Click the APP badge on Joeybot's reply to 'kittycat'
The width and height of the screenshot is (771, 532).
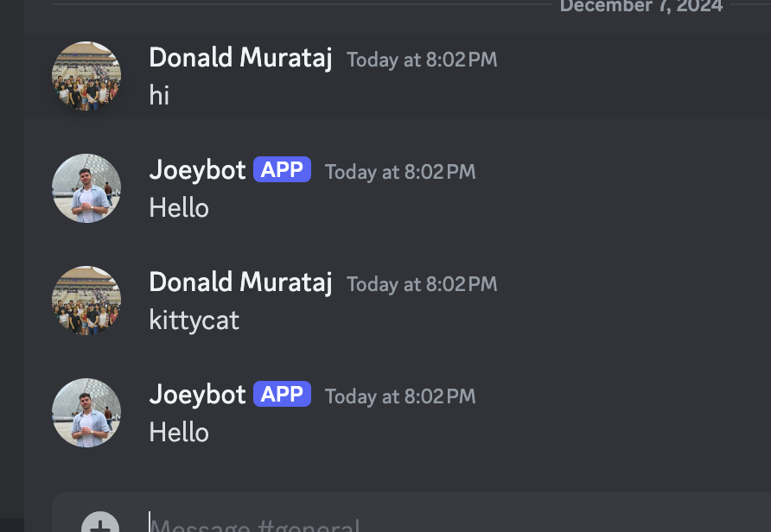point(283,394)
